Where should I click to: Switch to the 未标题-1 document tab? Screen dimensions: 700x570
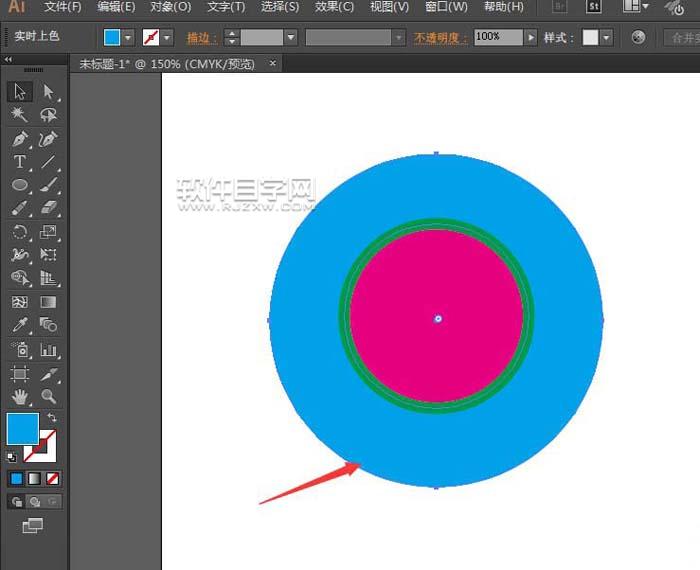[x=167, y=64]
